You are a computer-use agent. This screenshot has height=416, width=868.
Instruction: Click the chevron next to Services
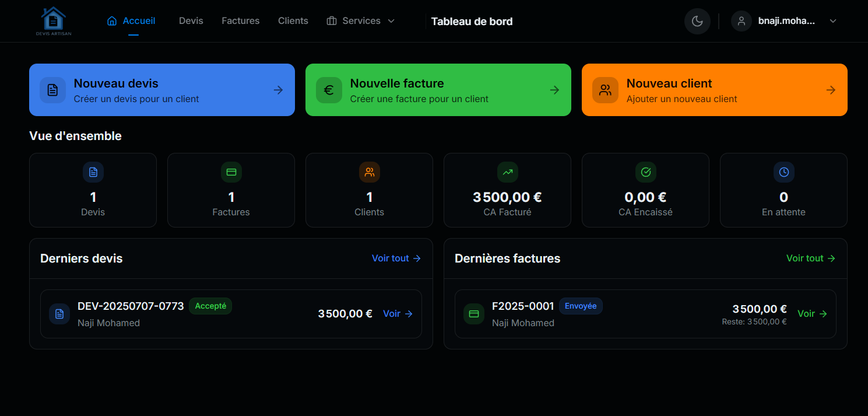point(391,21)
